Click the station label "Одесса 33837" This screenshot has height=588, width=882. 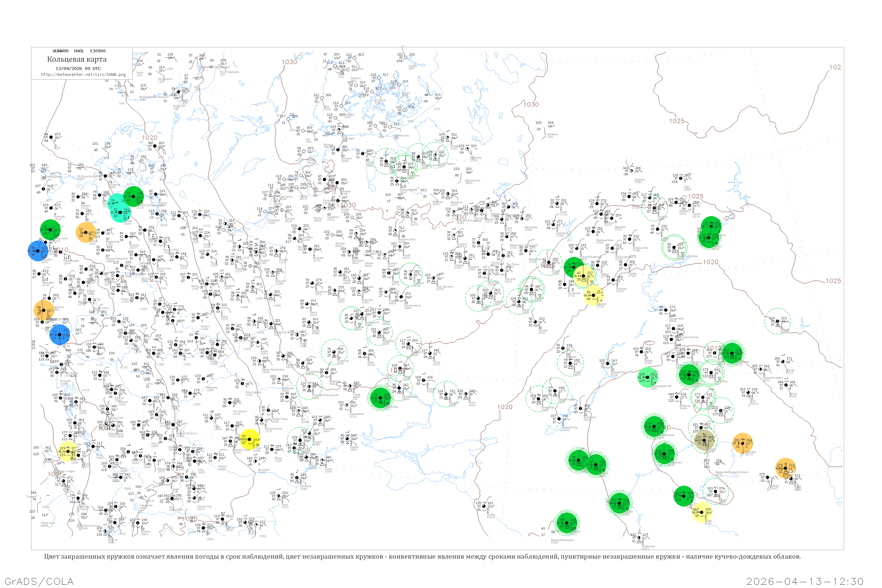point(354,448)
